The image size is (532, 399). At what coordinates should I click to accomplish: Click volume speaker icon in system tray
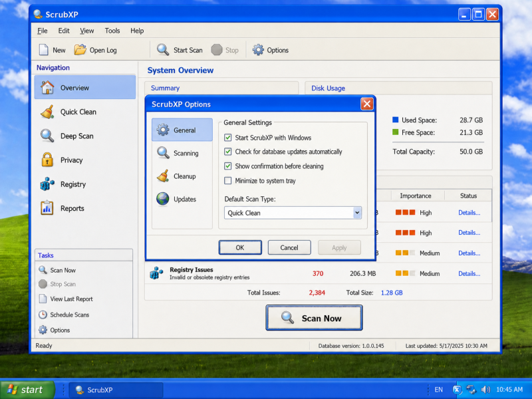pyautogui.click(x=486, y=390)
